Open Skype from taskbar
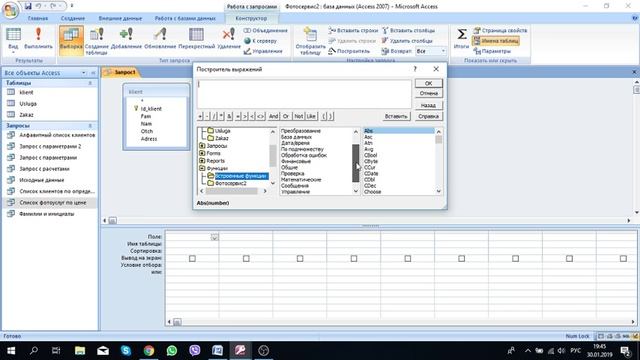 126,351
